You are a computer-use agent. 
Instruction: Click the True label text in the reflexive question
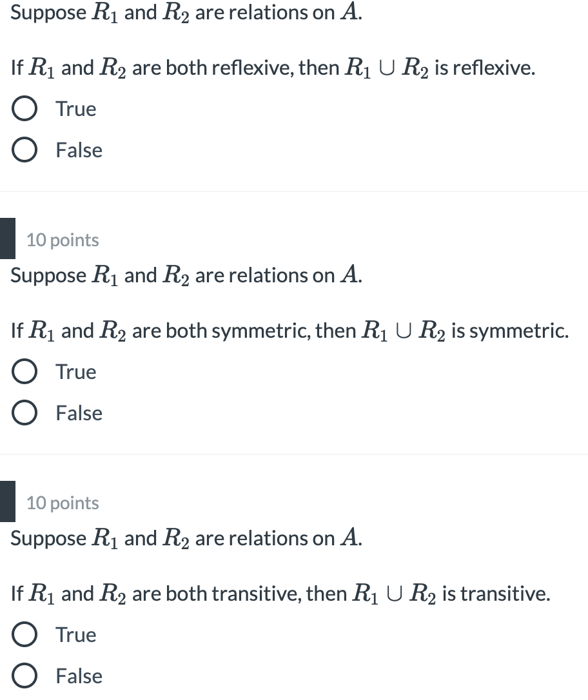[75, 108]
